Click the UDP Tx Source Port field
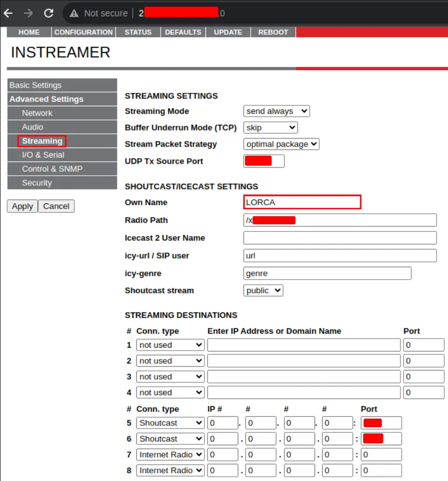Image resolution: width=448 pixels, height=481 pixels. click(x=264, y=161)
